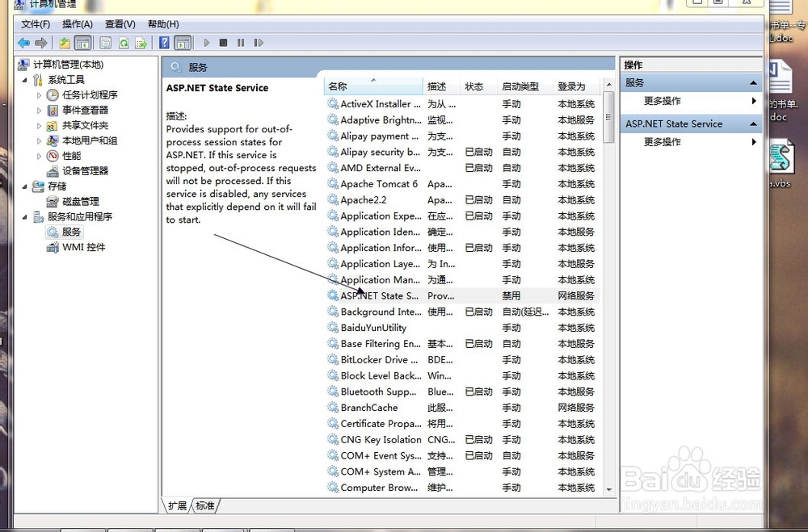Click the gray Forward arrow in the toolbar
The height and width of the screenshot is (532, 808).
coord(40,43)
